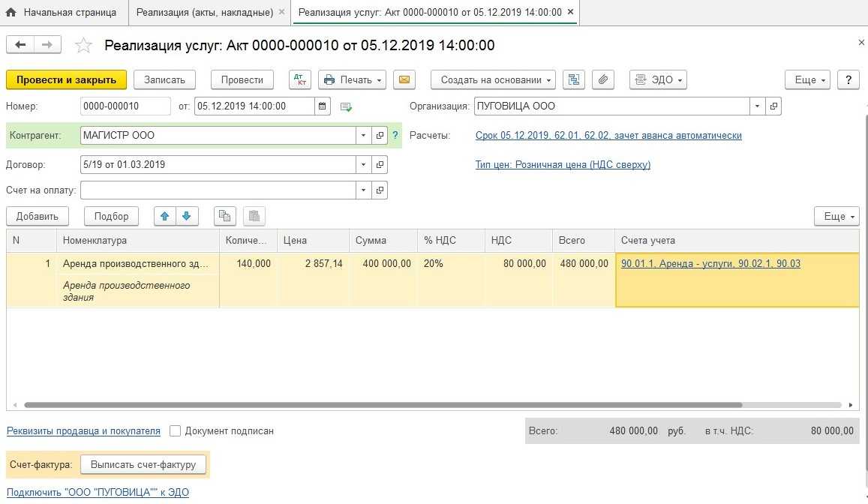868x504 pixels.
Task: Toggle the Документ подписан checkbox
Action: [176, 431]
